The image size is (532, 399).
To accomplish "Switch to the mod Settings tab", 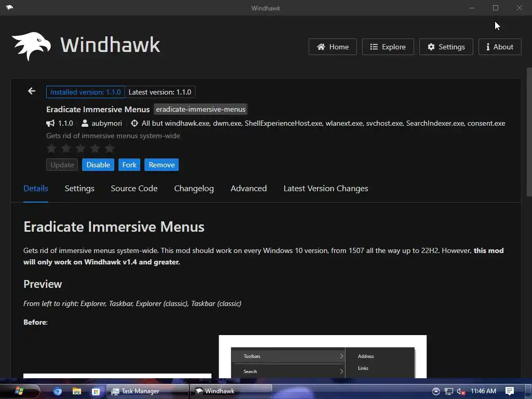I will [x=79, y=189].
